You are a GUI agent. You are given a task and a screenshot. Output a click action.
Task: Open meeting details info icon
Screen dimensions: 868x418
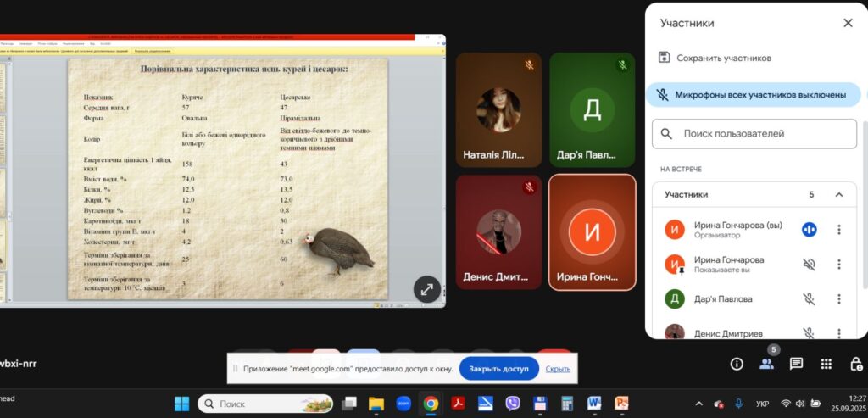click(x=737, y=364)
